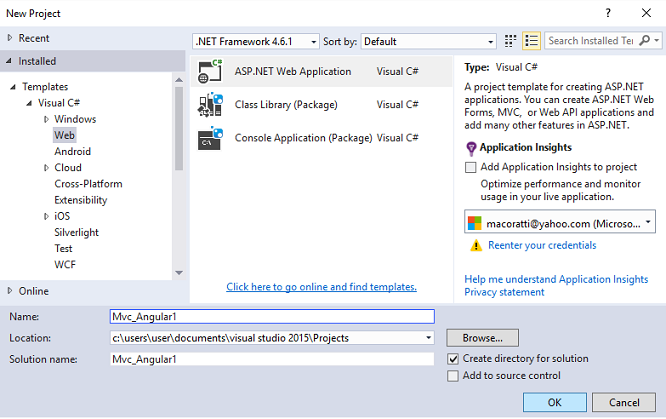Switch to medium icons list view
Viewport: 666px width, 419px height.
click(531, 41)
